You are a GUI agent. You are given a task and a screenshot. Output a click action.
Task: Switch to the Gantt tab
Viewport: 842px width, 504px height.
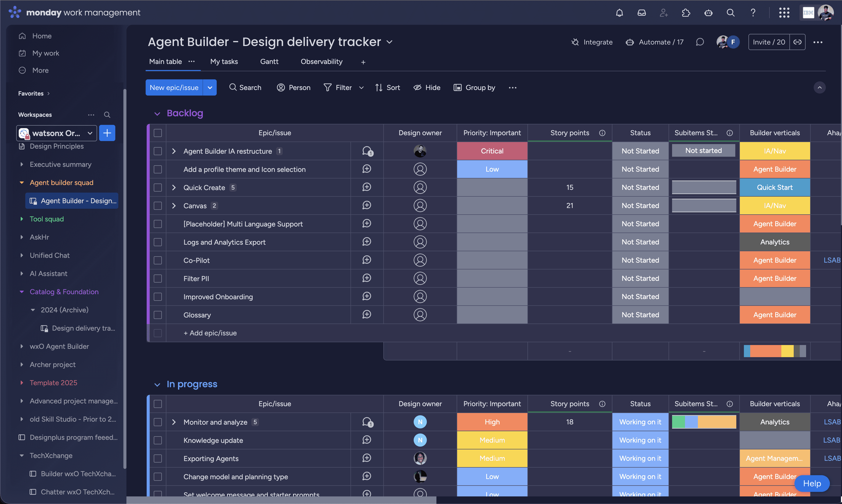[269, 62]
